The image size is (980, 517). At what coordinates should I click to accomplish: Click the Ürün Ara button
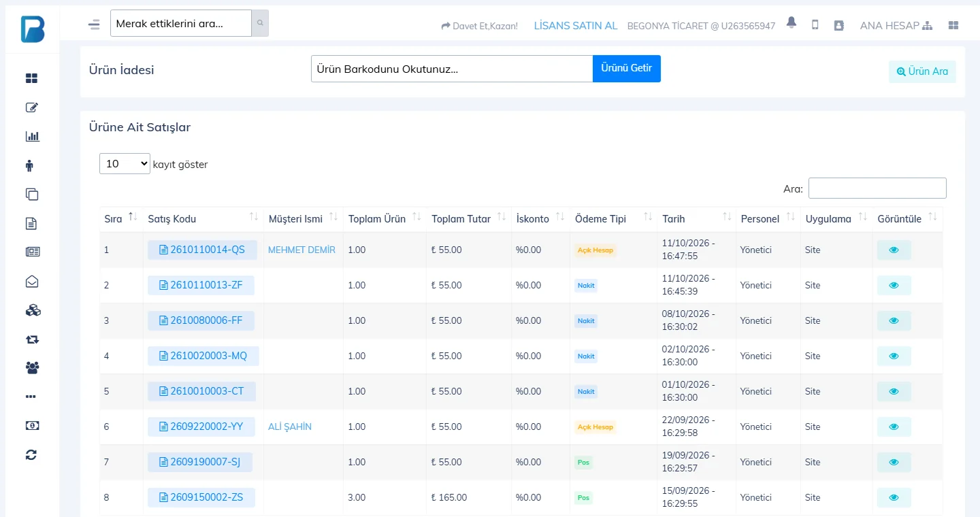point(922,71)
